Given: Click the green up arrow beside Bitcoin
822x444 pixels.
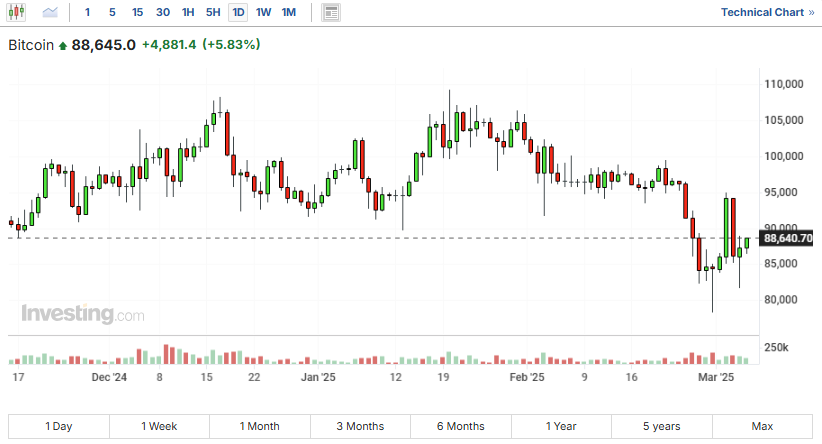Looking at the screenshot, I should pyautogui.click(x=64, y=46).
